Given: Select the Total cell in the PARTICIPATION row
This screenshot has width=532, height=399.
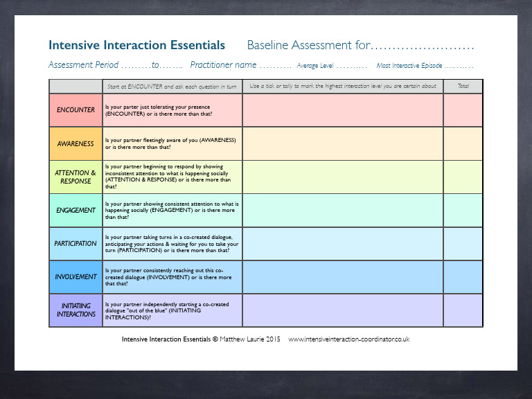Looking at the screenshot, I should click(463, 244).
